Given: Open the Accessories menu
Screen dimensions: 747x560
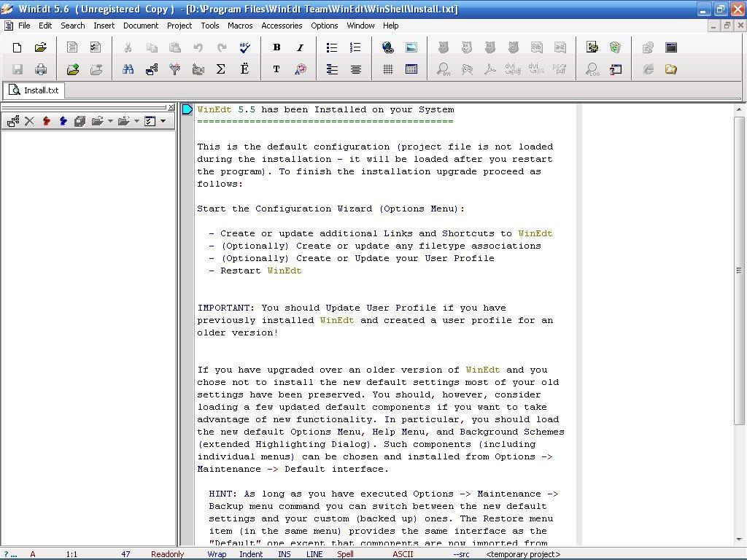Looking at the screenshot, I should [282, 26].
